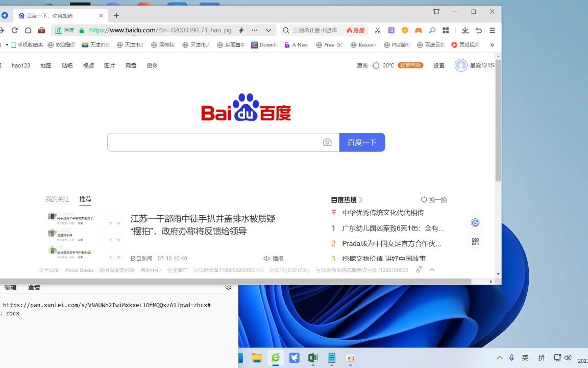Open the three-dots address bar options
The image size is (588, 368).
coord(255,31)
